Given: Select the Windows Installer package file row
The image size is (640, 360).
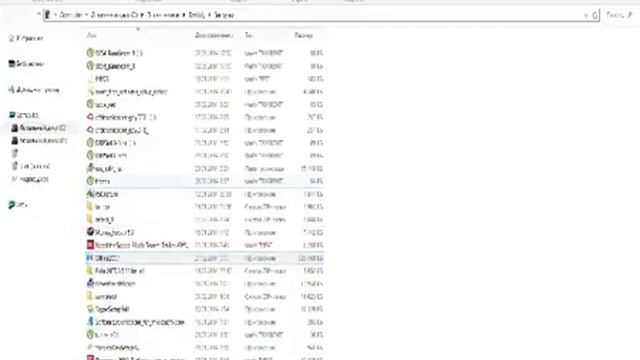Looking at the screenshot, I should (204, 169).
